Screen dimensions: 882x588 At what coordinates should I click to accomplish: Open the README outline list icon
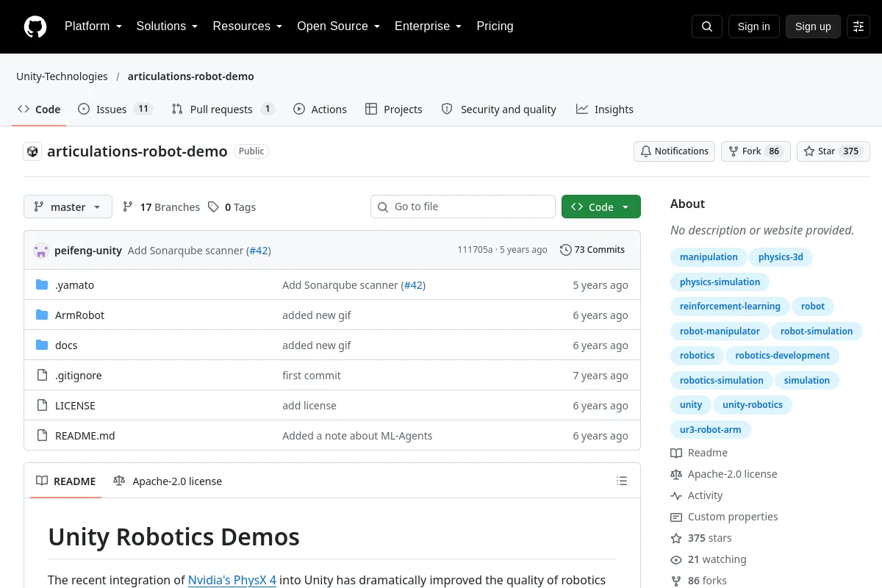pyautogui.click(x=622, y=481)
